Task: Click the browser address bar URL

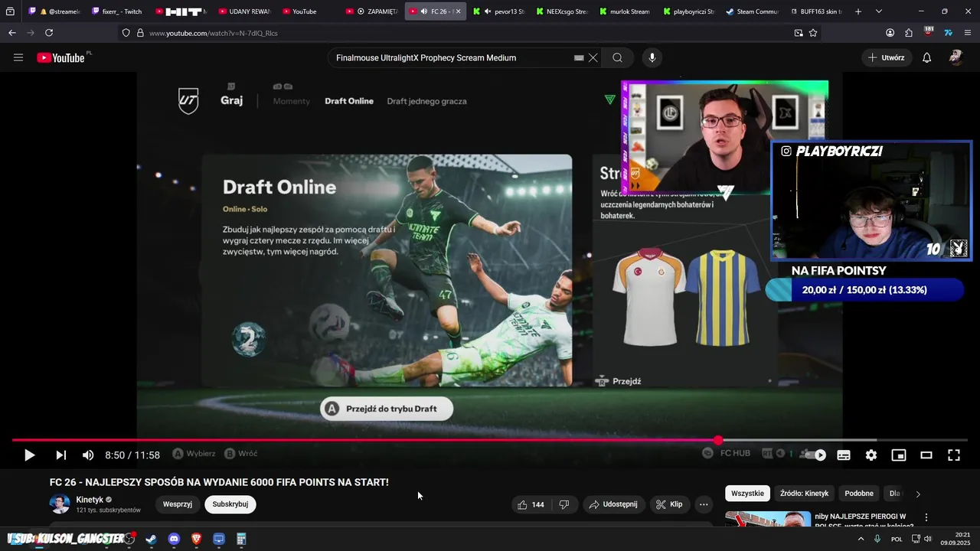Action: coord(214,33)
